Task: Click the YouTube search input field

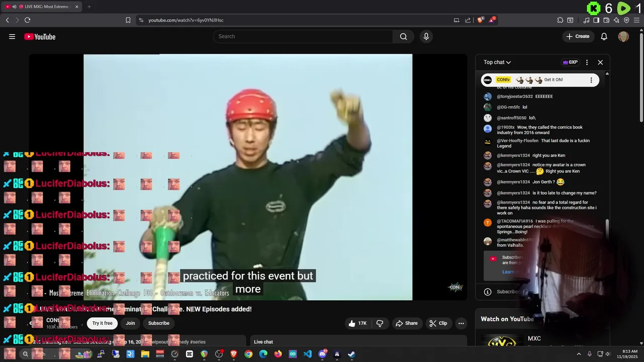Action: coord(303,36)
